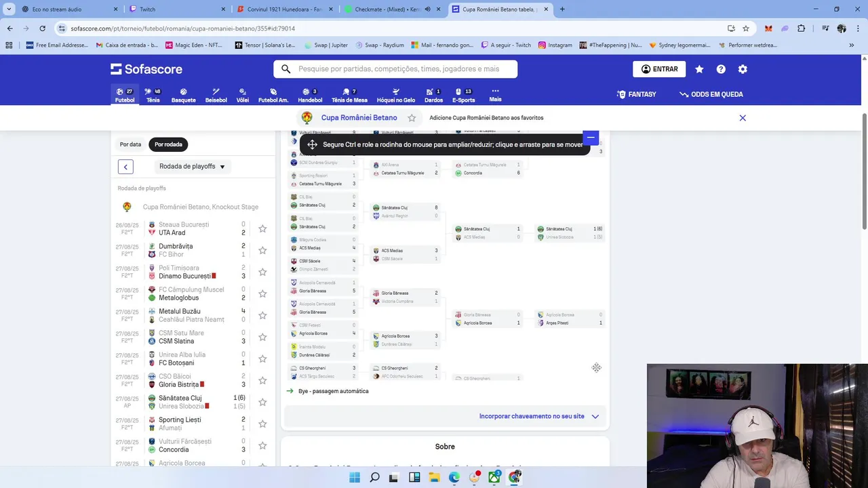Favorite the CSM Satu Mare vs CSM Slatina match

click(262, 337)
